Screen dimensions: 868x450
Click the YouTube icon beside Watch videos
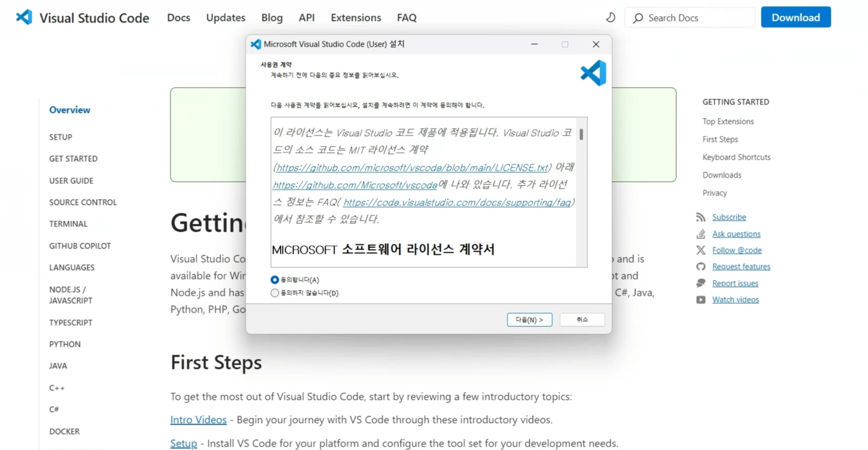click(x=701, y=300)
